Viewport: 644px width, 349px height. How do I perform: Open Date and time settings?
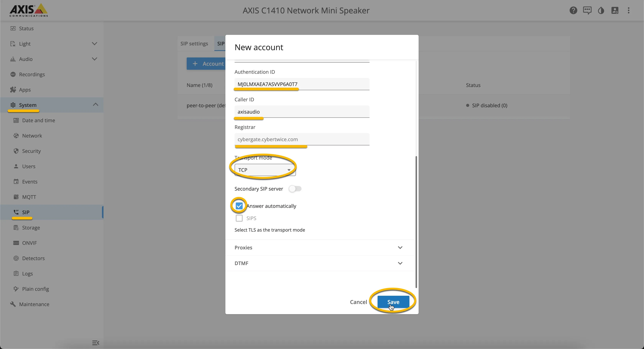[x=52, y=120]
